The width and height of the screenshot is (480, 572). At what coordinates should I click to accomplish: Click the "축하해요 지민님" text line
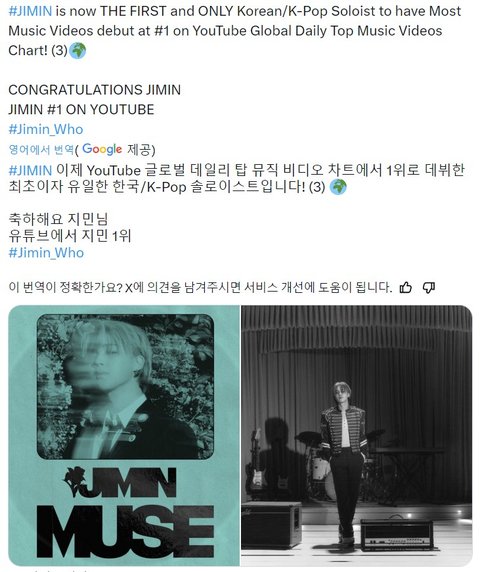click(x=58, y=219)
